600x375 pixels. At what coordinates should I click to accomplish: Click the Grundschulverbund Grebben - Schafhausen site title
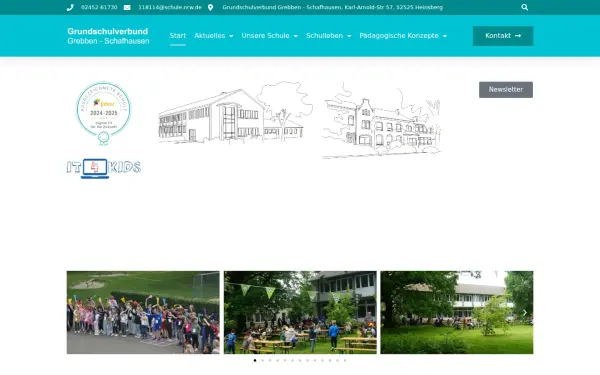[108, 36]
